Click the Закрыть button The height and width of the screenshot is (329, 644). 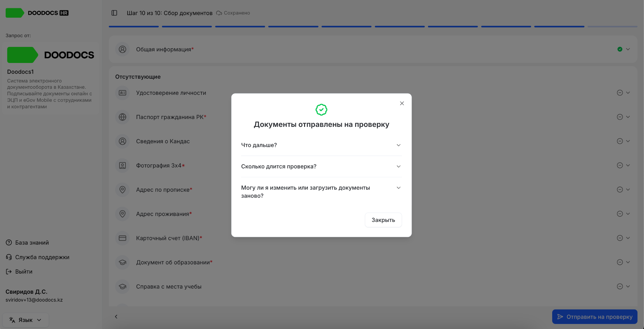point(383,220)
